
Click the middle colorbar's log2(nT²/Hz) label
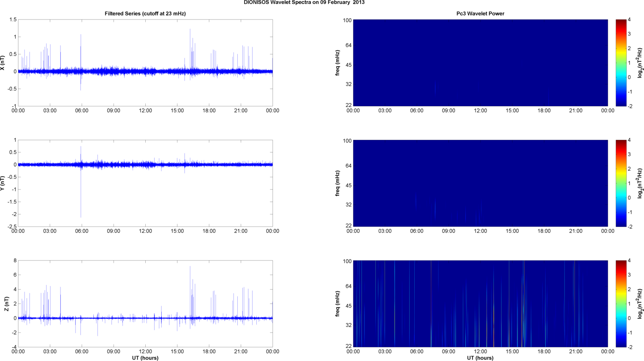point(640,183)
